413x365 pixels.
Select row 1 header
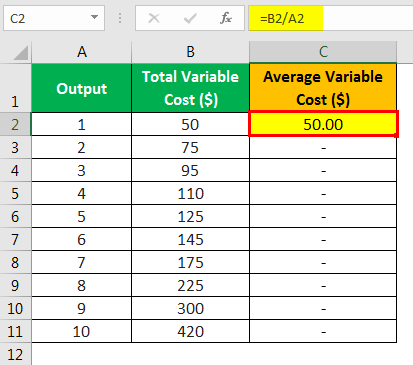click(15, 88)
